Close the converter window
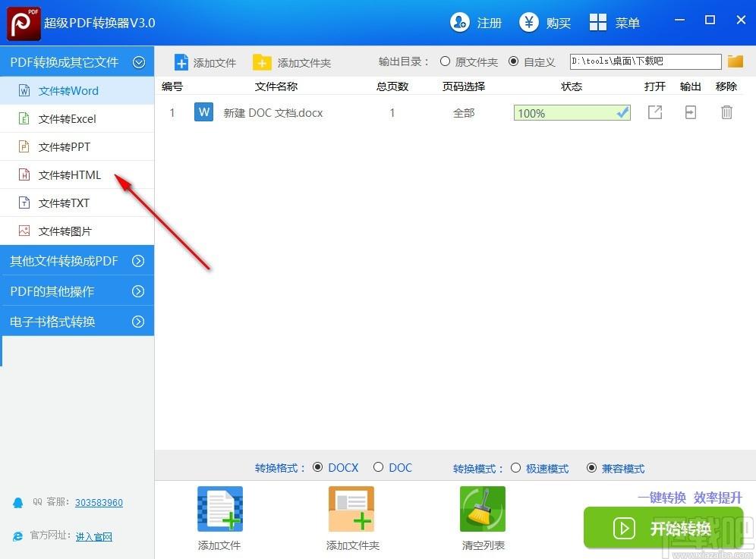Image resolution: width=756 pixels, height=559 pixels. pyautogui.click(x=741, y=20)
